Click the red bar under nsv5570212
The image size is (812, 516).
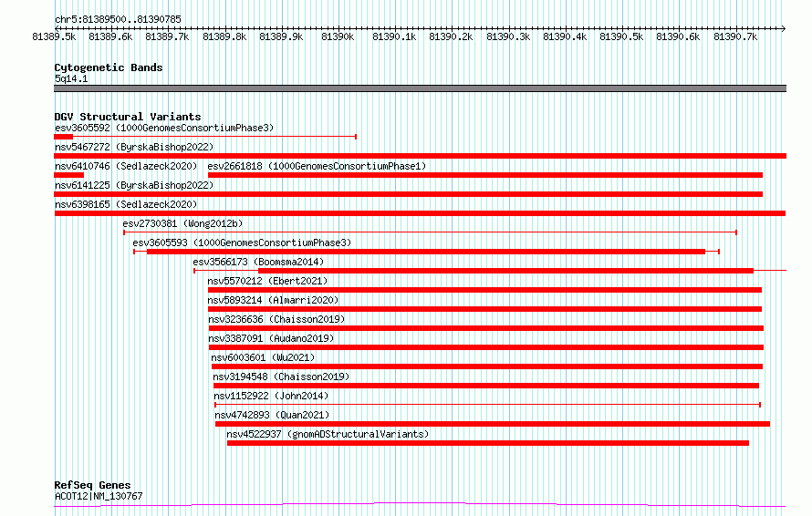click(x=484, y=290)
